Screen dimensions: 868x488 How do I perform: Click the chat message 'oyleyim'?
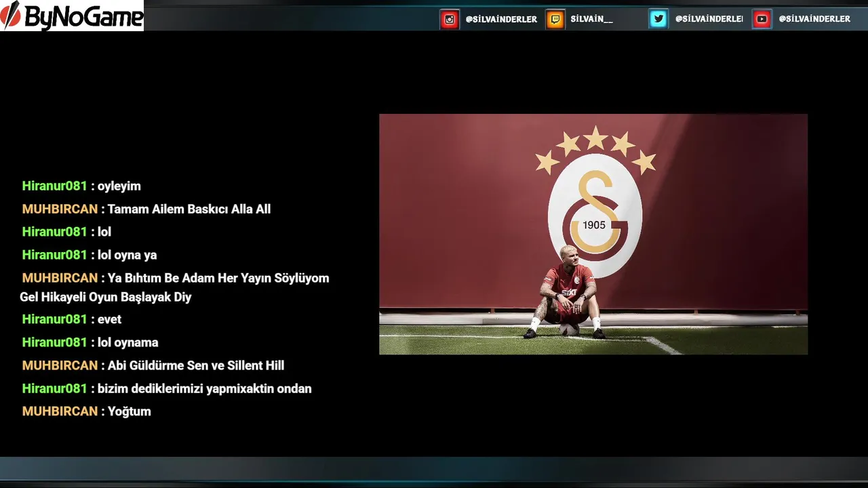pyautogui.click(x=119, y=186)
